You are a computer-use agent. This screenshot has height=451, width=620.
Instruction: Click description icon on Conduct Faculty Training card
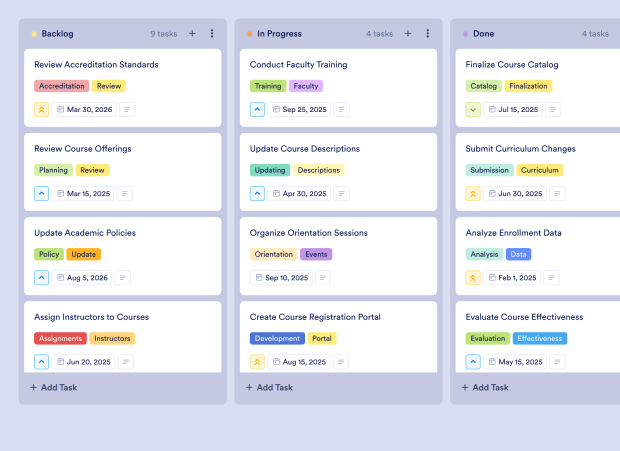(x=342, y=109)
